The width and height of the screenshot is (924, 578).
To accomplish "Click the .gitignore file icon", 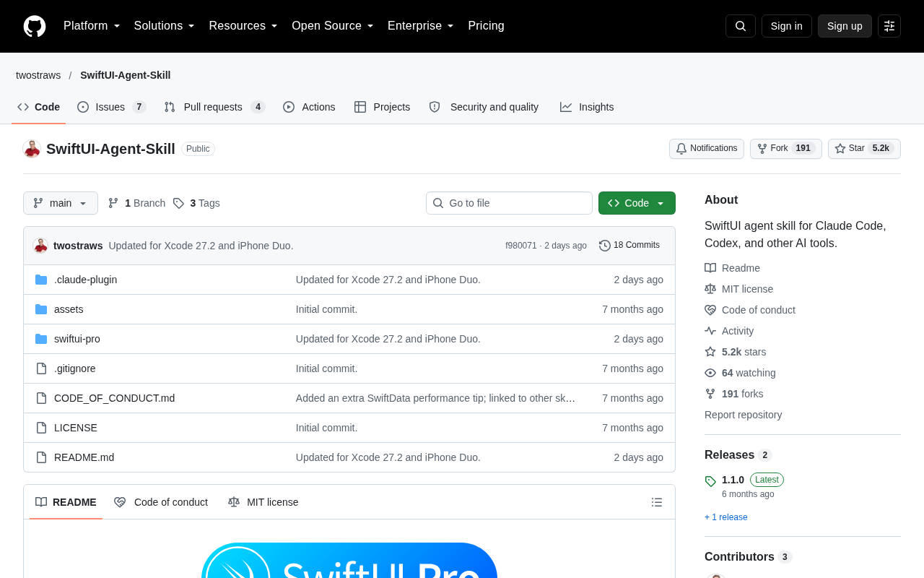I will click(41, 368).
